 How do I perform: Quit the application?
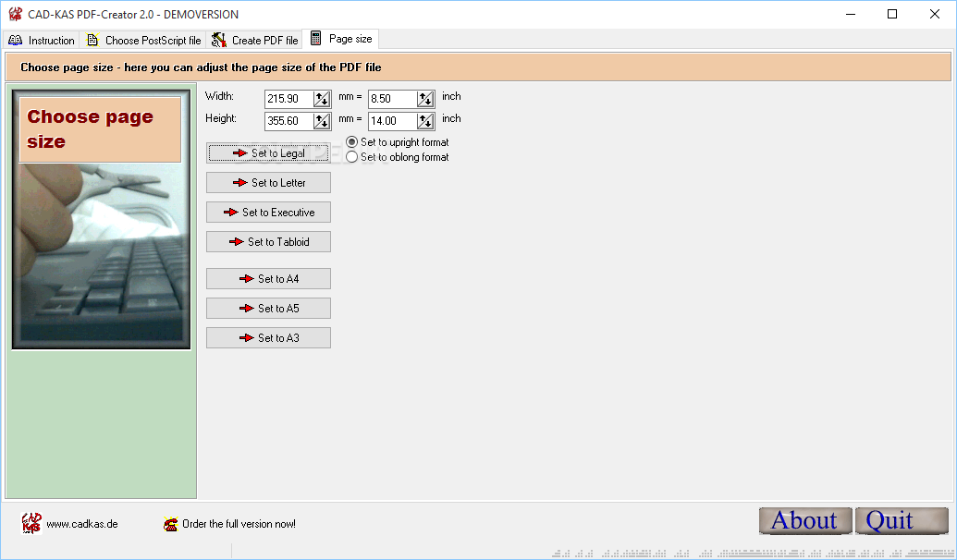pyautogui.click(x=902, y=521)
